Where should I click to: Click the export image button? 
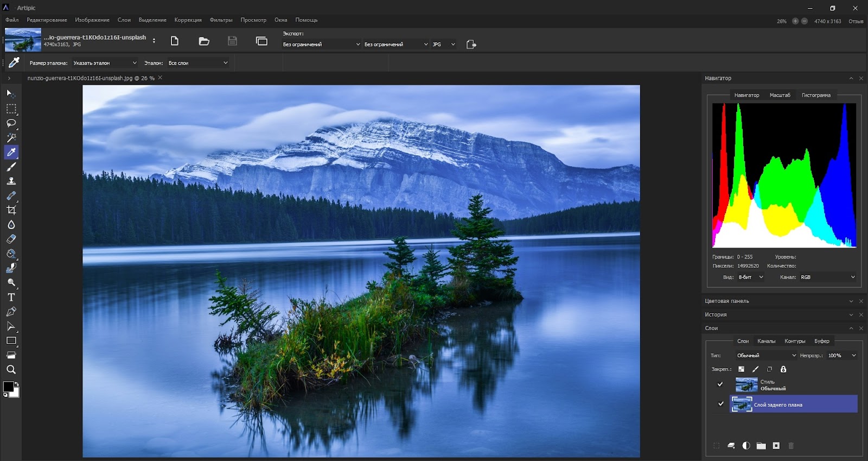point(471,45)
